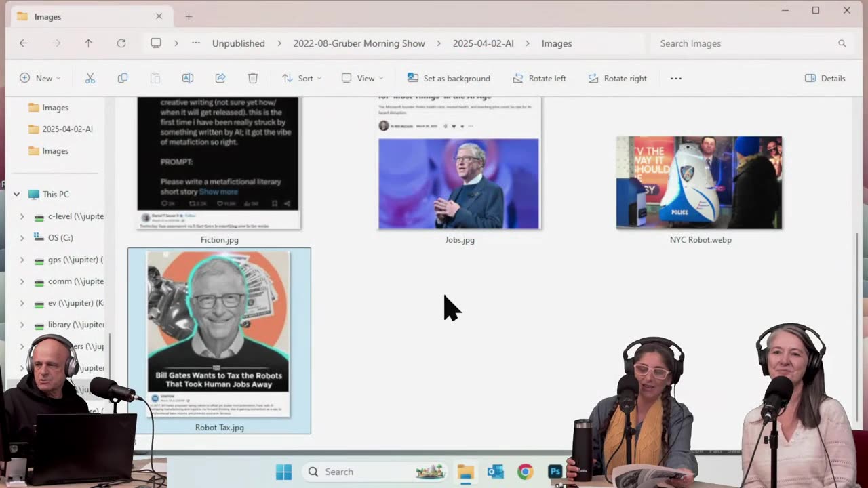This screenshot has width=868, height=488.
Task: Select the Robot Tax.jpg thumbnail
Action: click(219, 333)
